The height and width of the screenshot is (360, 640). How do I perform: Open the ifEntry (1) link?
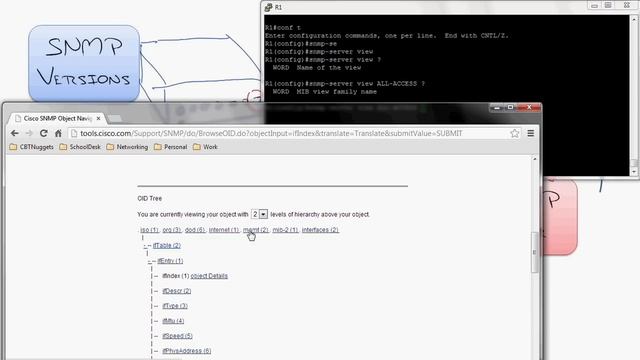pyautogui.click(x=170, y=261)
